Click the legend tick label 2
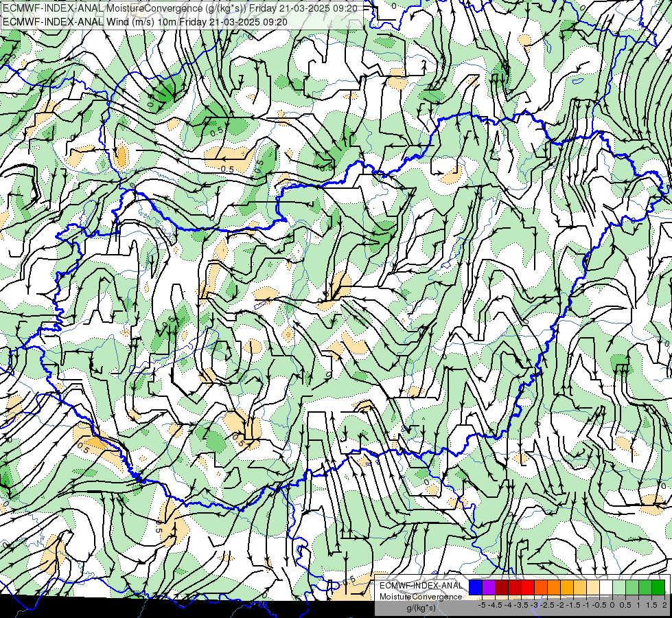The height and width of the screenshot is (618, 672). [x=664, y=605]
